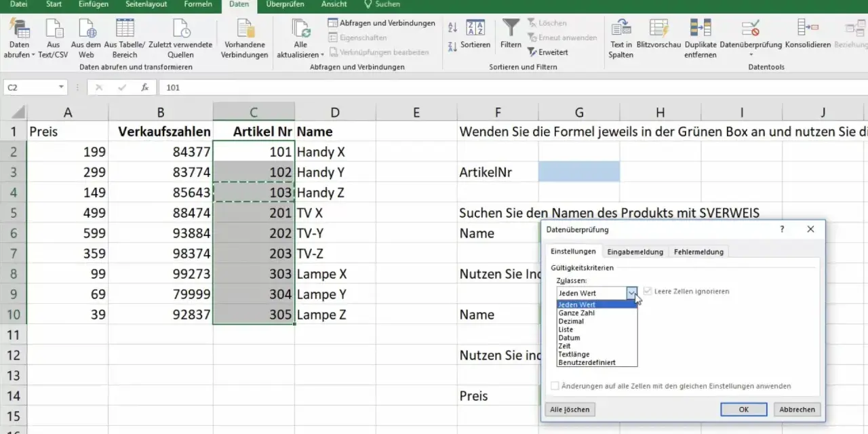Screen dimensions: 868x434
Task: Open Vorhandene Verbindungen
Action: click(x=245, y=39)
